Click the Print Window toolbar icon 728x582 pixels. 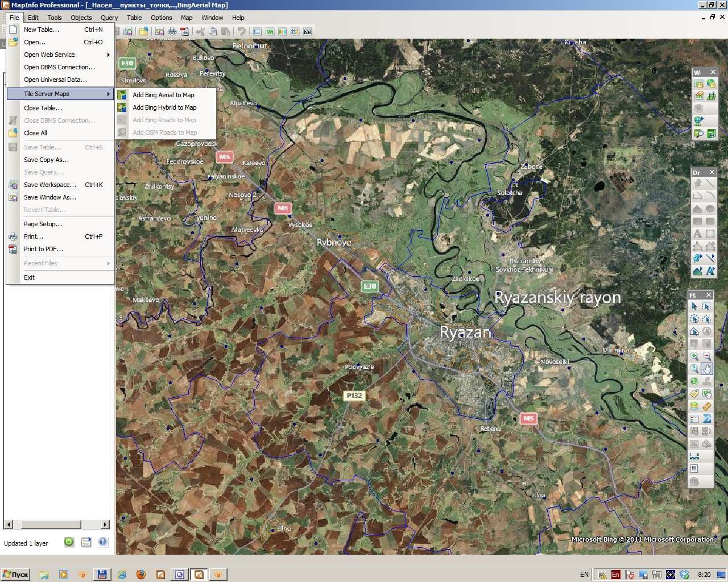pos(172,31)
